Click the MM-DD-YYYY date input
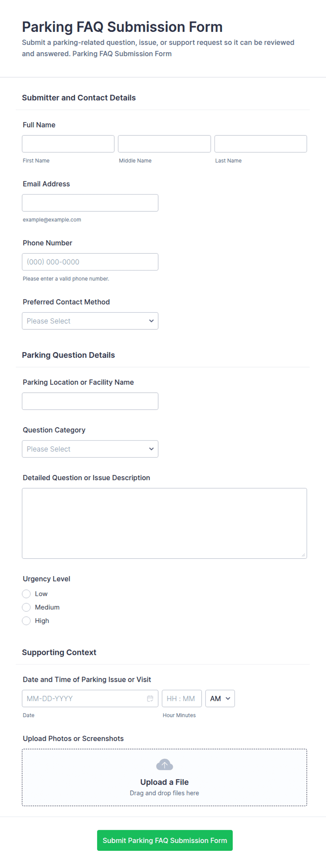Viewport: 326px width, 868px height. click(x=90, y=698)
